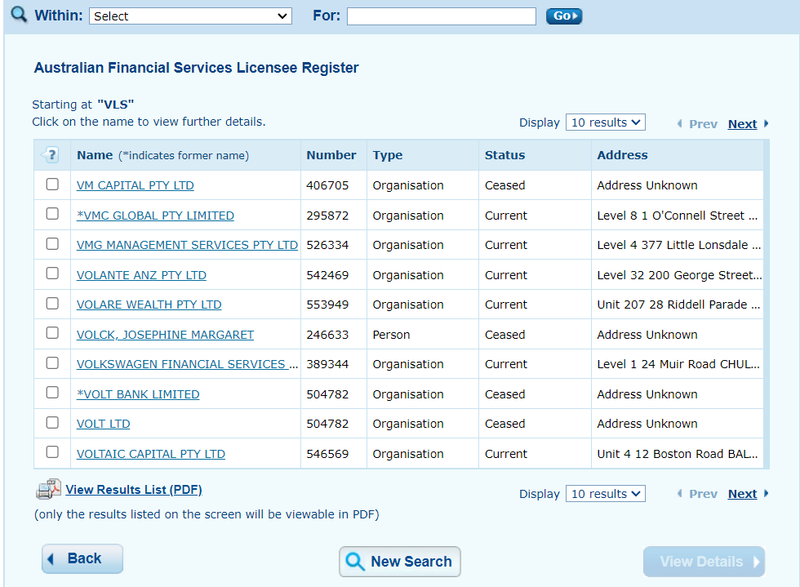Screen dimensions: 800x587
Task: Click the top Next arrow icon
Action: [766, 123]
